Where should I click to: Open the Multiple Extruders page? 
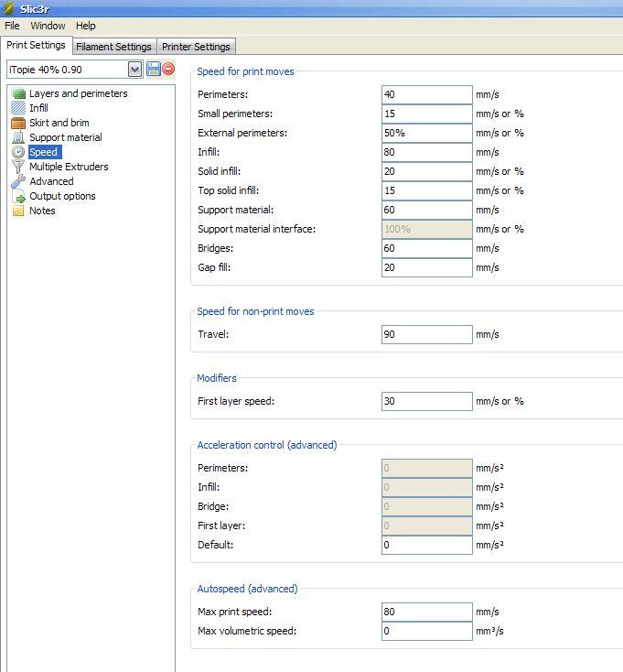coord(69,167)
